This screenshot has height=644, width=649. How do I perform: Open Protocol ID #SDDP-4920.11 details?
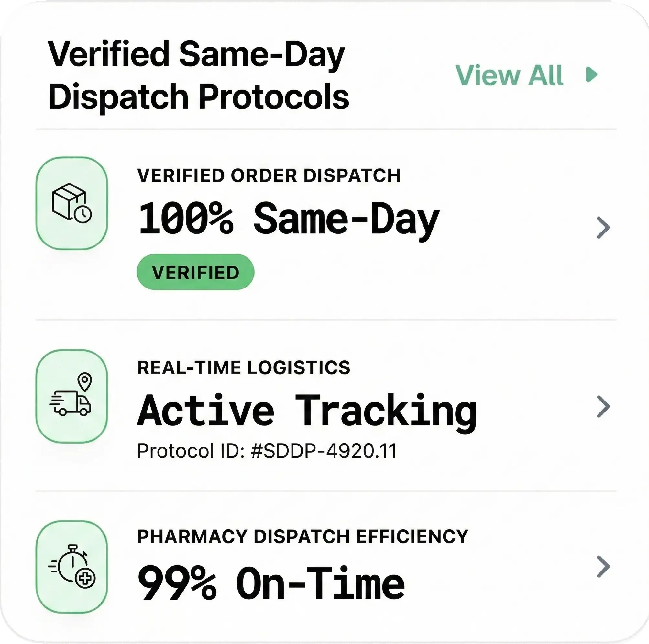(267, 450)
